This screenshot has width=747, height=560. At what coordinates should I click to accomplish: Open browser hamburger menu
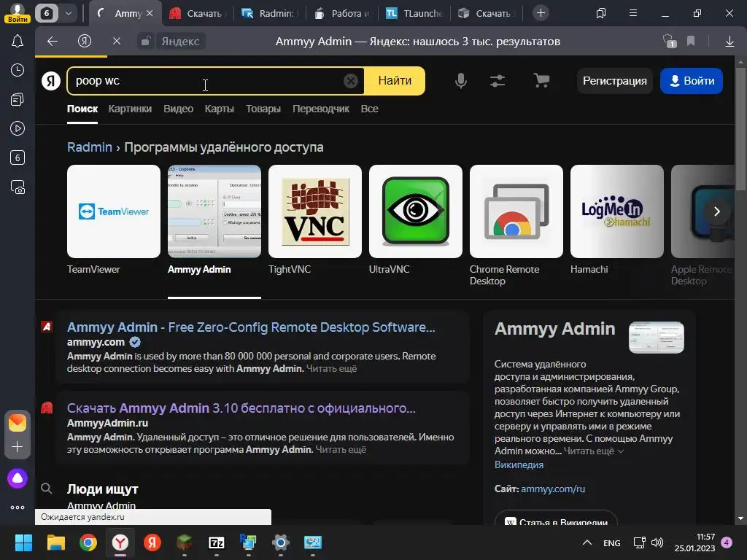[632, 13]
